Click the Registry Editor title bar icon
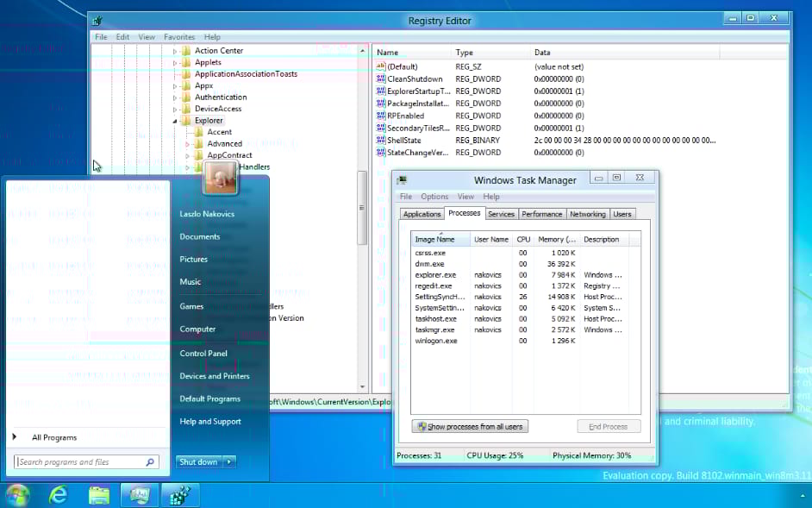Screen dimensions: 812x508 (x=97, y=21)
